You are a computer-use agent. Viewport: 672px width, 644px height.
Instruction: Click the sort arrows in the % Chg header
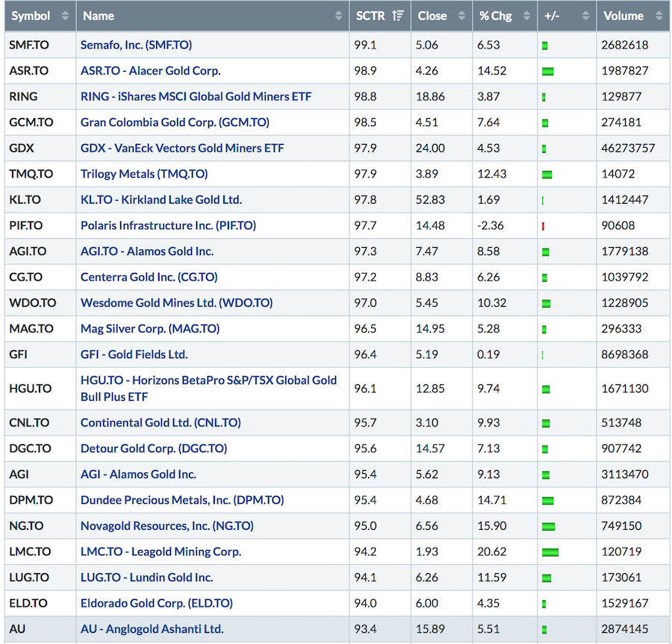[x=526, y=16]
